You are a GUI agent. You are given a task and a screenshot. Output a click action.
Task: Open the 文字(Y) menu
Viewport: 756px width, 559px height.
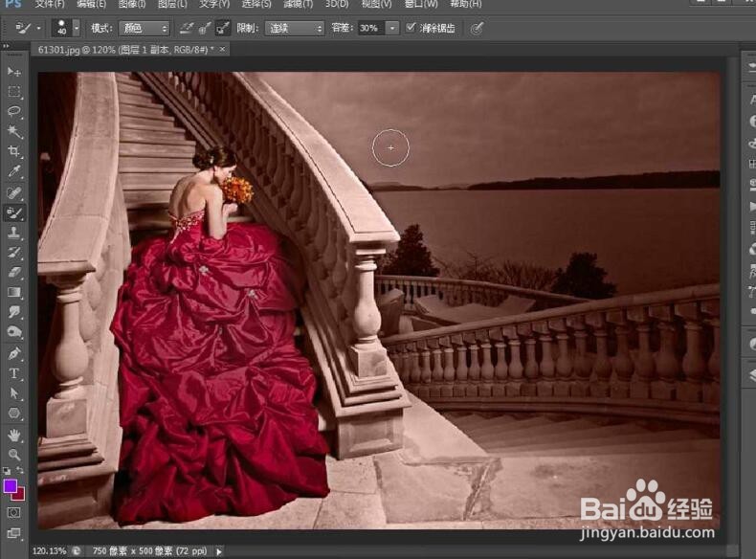(214, 4)
